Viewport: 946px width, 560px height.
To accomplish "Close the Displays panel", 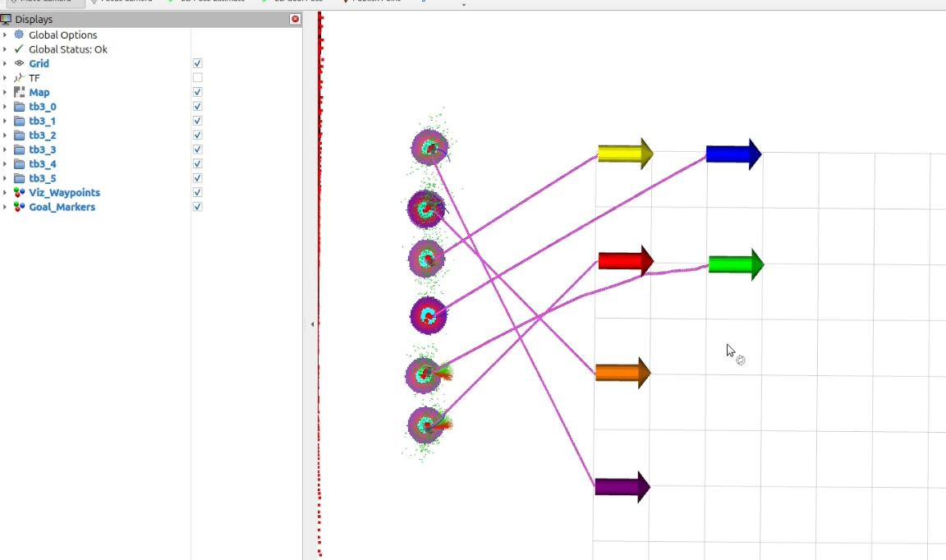I will [x=295, y=19].
